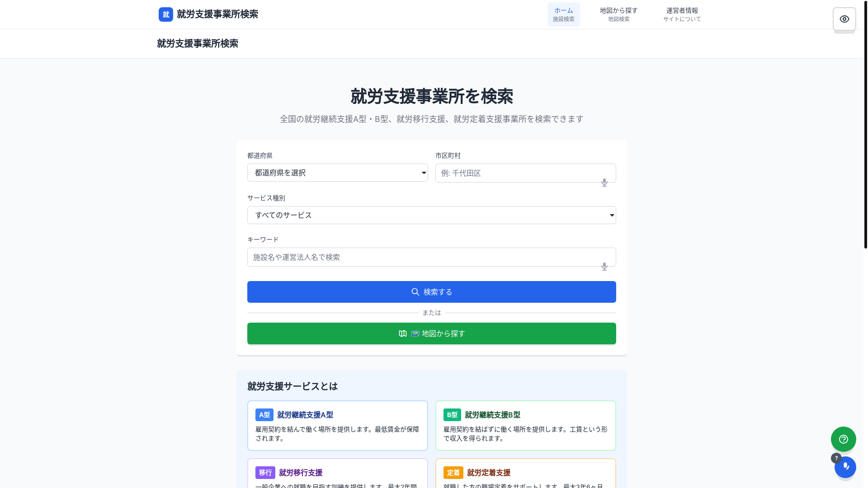This screenshot has height=488, width=868.
Task: Click the サービス種別 label
Action: [x=266, y=198]
